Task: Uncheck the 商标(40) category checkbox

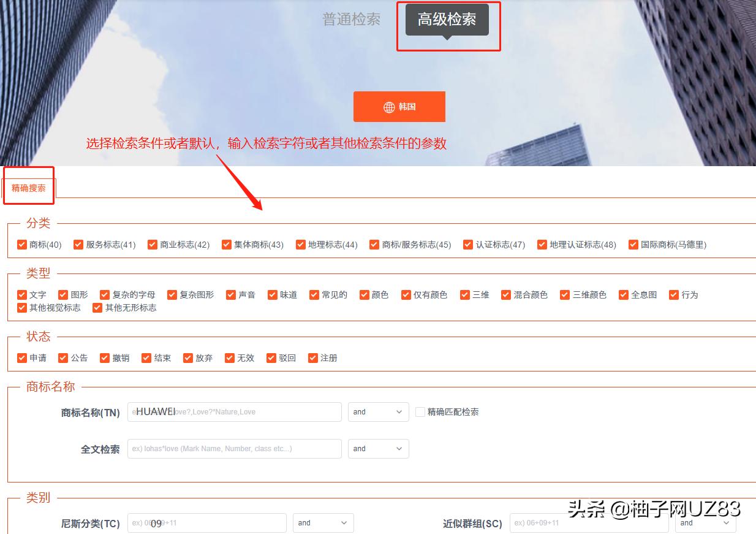Action: point(21,244)
